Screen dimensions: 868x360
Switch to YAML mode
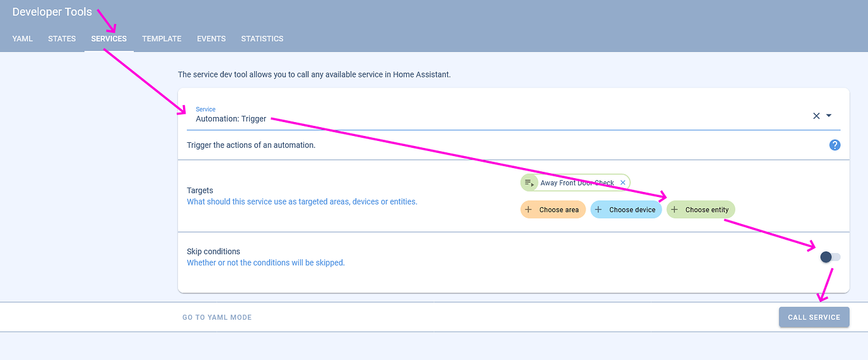pos(217,317)
